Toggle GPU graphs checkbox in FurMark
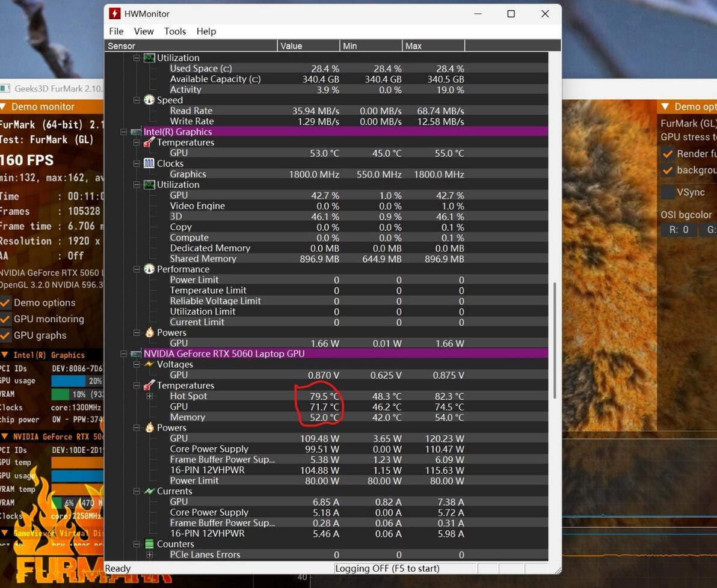The height and width of the screenshot is (588, 717). tap(5, 335)
